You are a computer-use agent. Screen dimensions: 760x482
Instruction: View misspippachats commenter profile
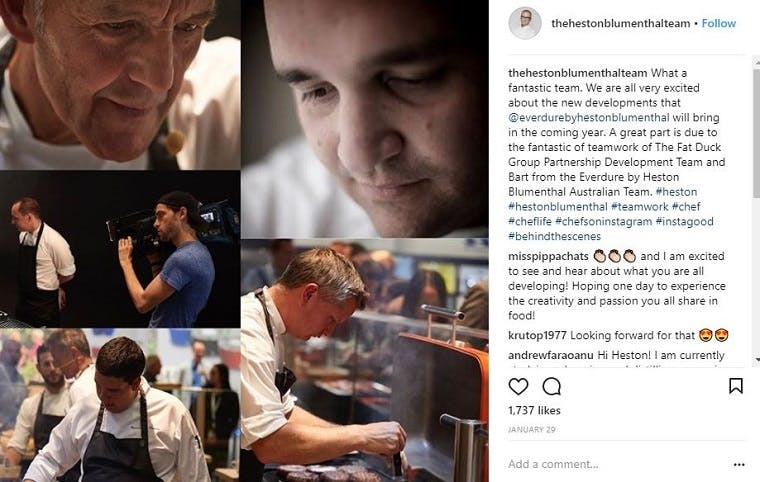[548, 257]
